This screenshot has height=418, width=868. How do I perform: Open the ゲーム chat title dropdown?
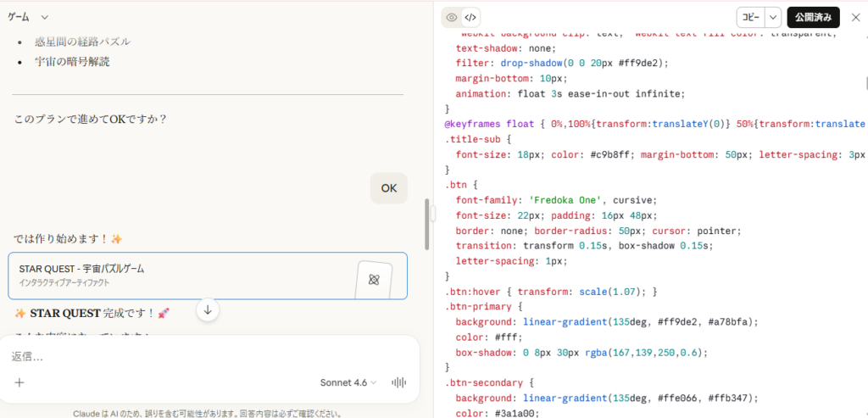44,17
